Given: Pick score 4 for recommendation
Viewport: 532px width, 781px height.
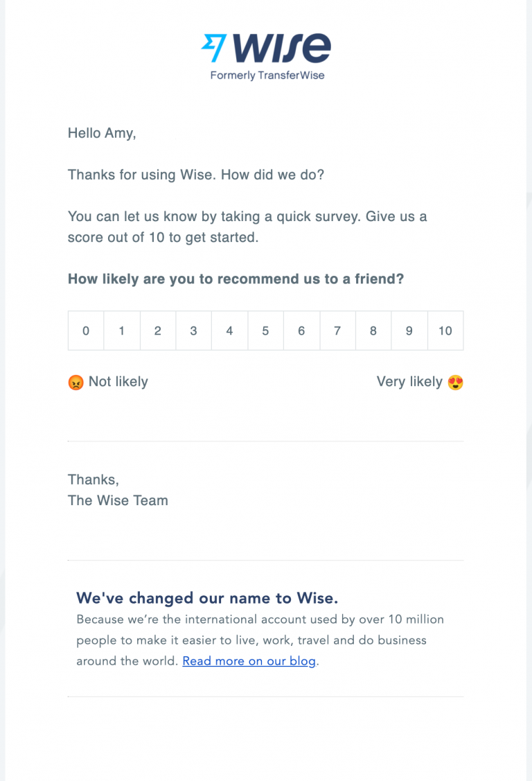Looking at the screenshot, I should pyautogui.click(x=229, y=331).
